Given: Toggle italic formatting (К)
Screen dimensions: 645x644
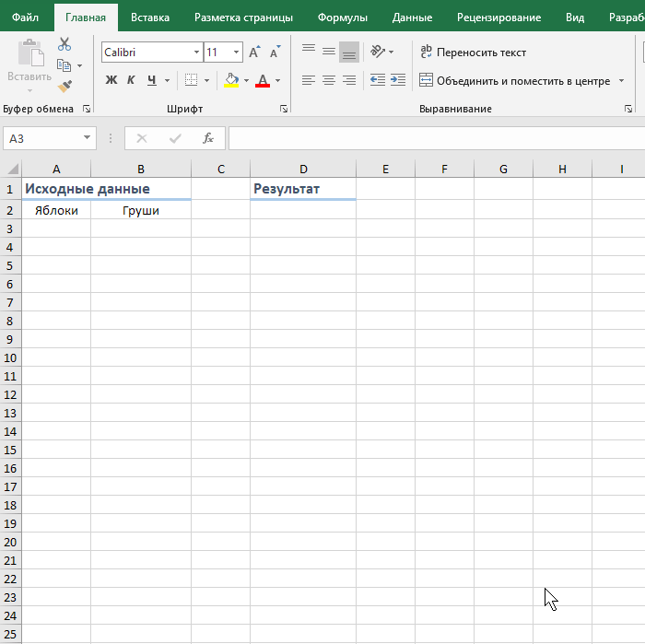Looking at the screenshot, I should click(x=131, y=80).
